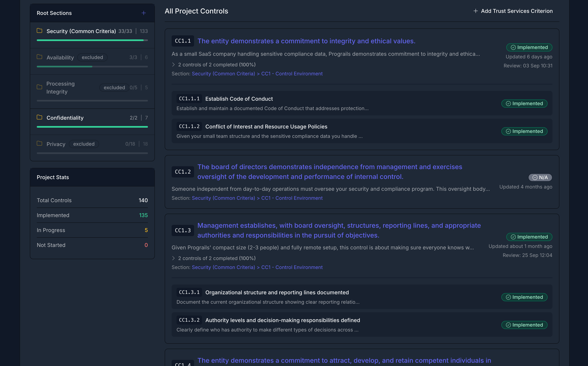Screen dimensions: 588x366
Task: Click the Implemented badge for CC1.1.1
Action: [x=524, y=103]
